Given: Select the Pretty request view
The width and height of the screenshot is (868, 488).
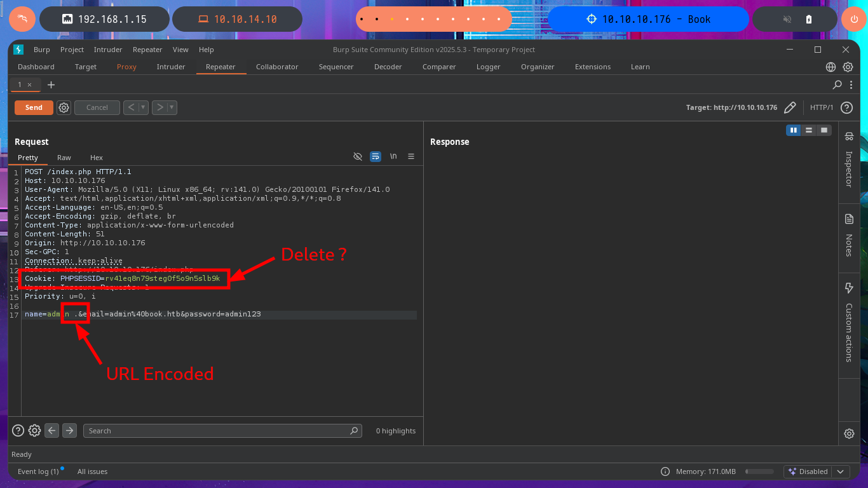Looking at the screenshot, I should click(x=28, y=157).
